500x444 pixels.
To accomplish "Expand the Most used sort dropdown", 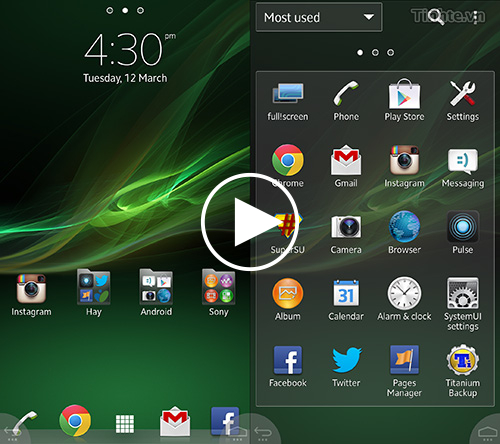I will coord(319,17).
